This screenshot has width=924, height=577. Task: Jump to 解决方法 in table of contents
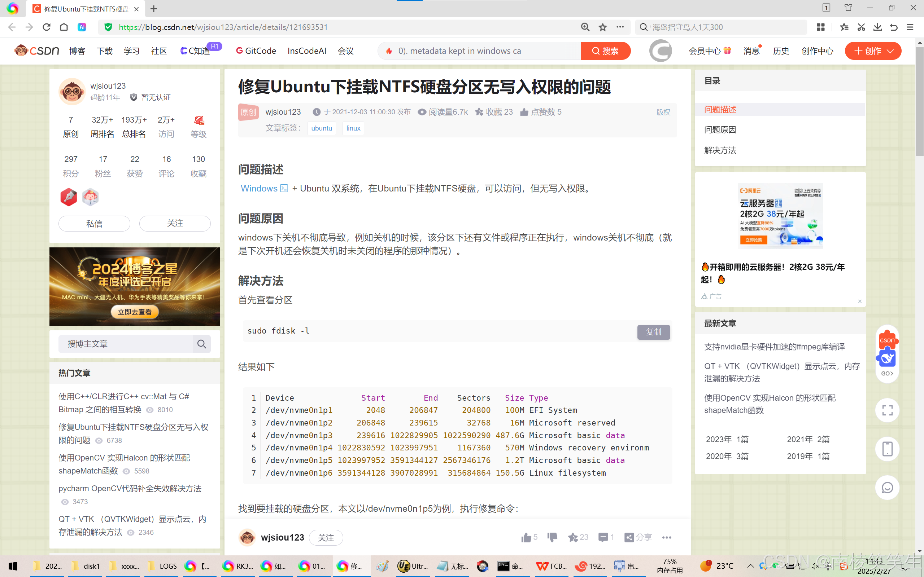(720, 150)
